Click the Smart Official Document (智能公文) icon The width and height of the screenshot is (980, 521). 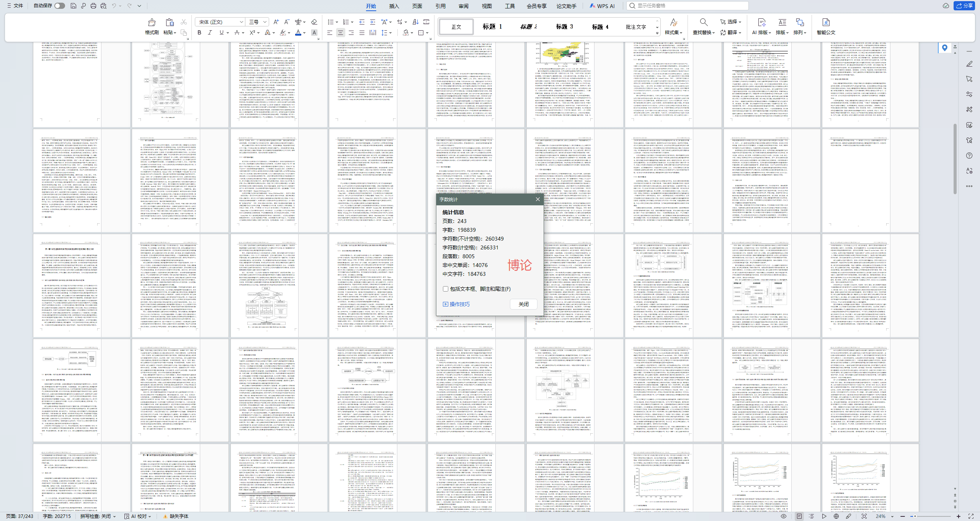pyautogui.click(x=826, y=22)
